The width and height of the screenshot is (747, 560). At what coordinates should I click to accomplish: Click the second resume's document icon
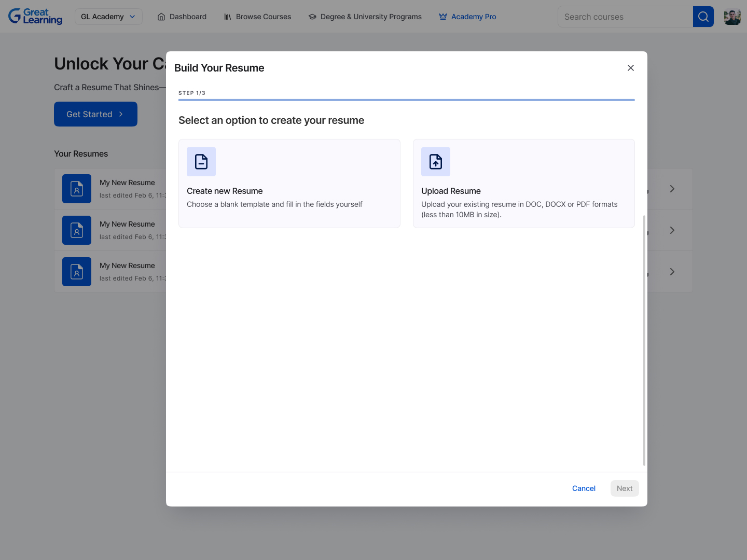(77, 230)
